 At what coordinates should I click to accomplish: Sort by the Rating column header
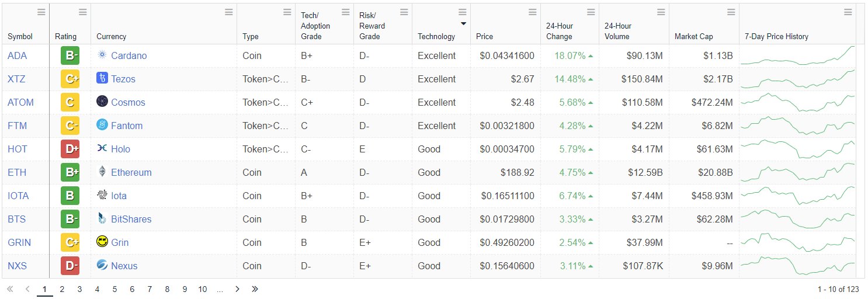click(66, 36)
